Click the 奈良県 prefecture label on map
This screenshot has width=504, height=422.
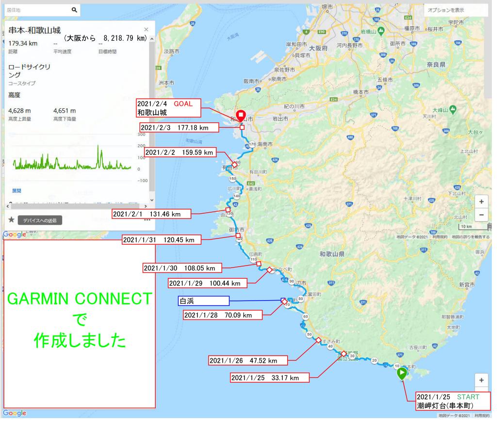[436, 65]
